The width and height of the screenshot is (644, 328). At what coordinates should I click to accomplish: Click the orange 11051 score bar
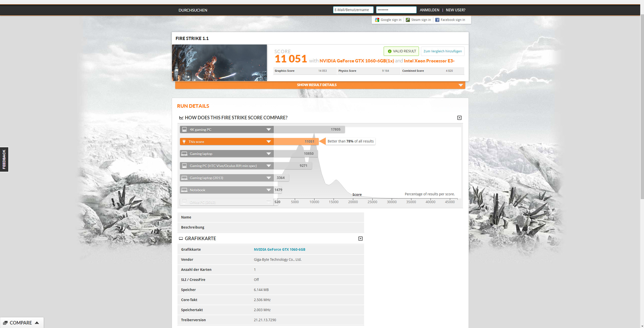pos(296,142)
